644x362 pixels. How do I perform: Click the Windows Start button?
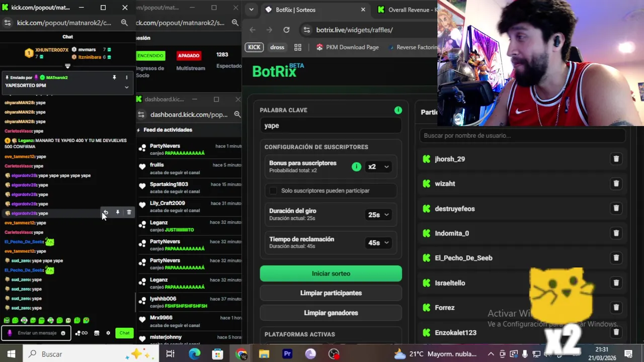pos(11,354)
